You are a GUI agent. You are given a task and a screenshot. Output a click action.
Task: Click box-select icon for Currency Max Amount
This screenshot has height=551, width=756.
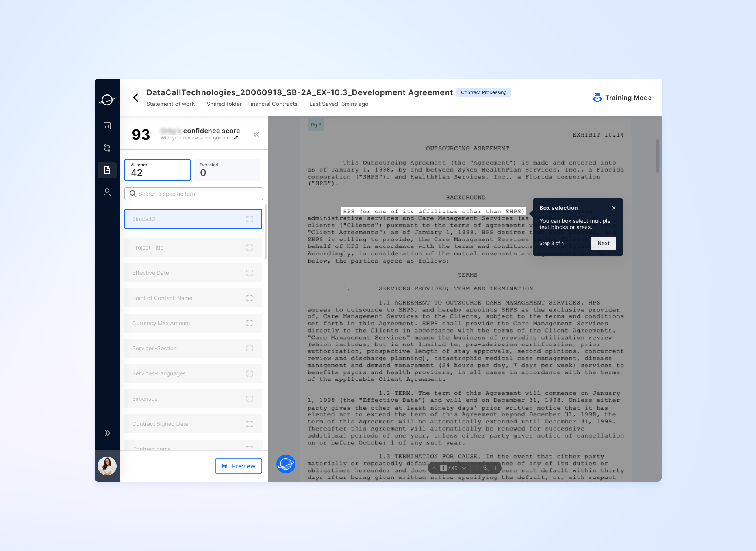[x=250, y=323]
